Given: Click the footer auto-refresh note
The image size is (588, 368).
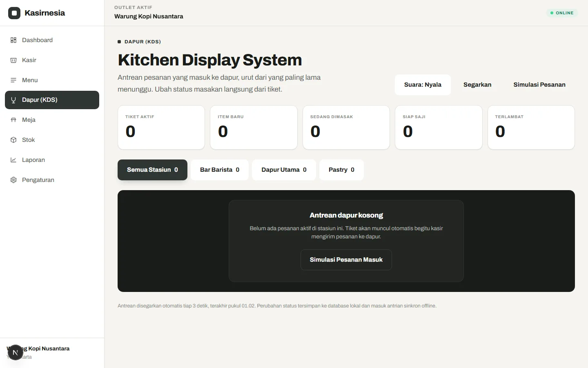Looking at the screenshot, I should tap(277, 306).
